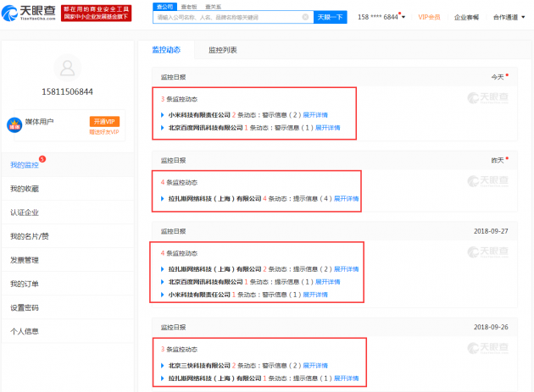Expand 2018-09-27 小米科技 row triangle
534x392 pixels.
coord(163,295)
